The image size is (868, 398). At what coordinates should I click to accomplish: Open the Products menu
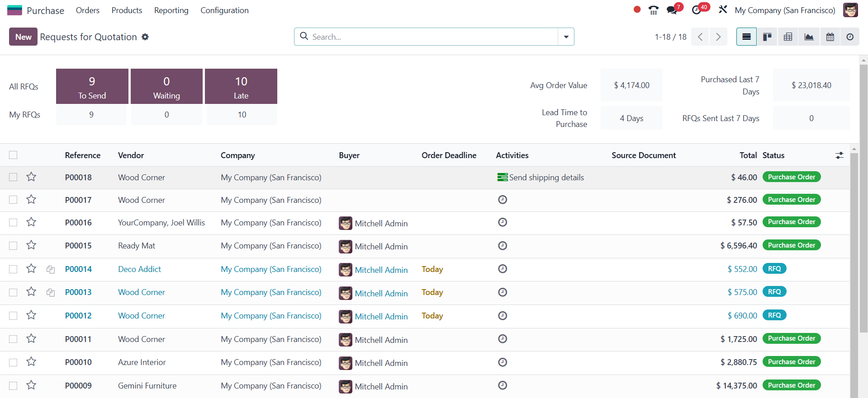pyautogui.click(x=127, y=10)
